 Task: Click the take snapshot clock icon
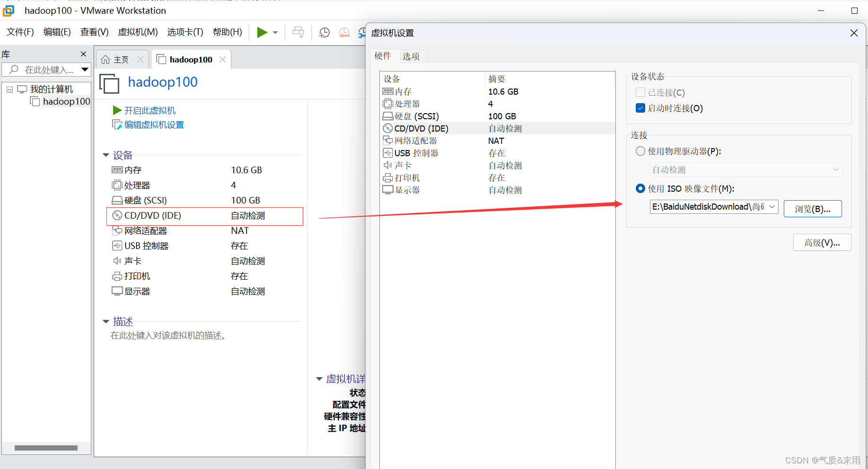click(x=324, y=32)
